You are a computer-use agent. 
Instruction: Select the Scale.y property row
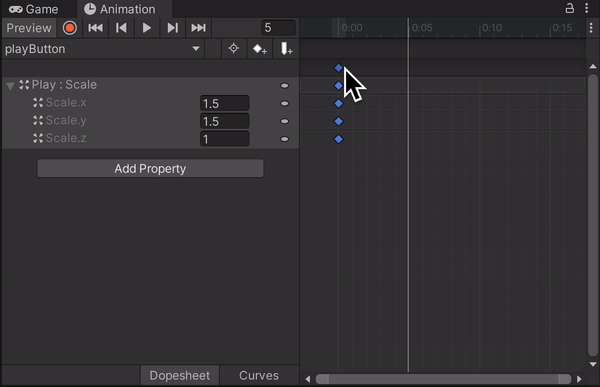[x=150, y=121]
